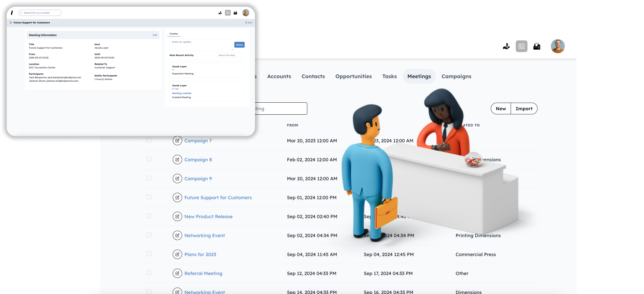644x294 pixels.
Task: Switch to the Opportunities tab
Action: pos(353,76)
